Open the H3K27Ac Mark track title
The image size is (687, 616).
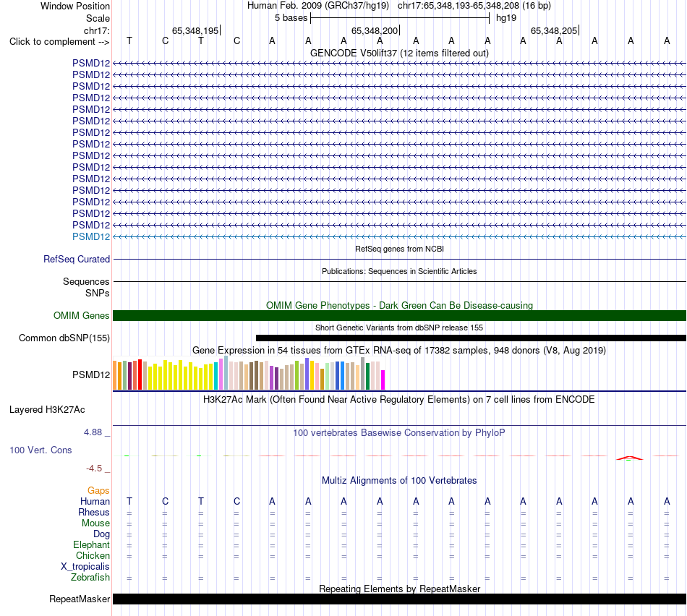tap(399, 400)
